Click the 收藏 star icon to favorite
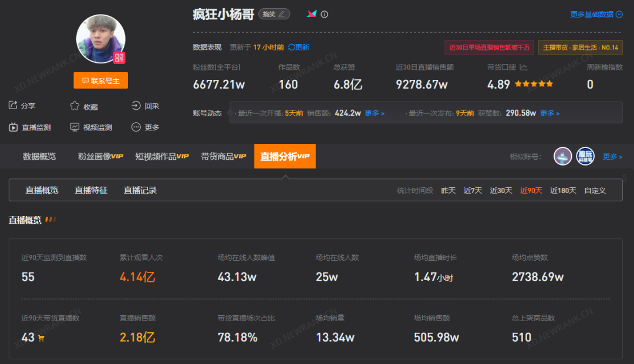Image resolution: width=634 pixels, height=364 pixels. click(74, 106)
